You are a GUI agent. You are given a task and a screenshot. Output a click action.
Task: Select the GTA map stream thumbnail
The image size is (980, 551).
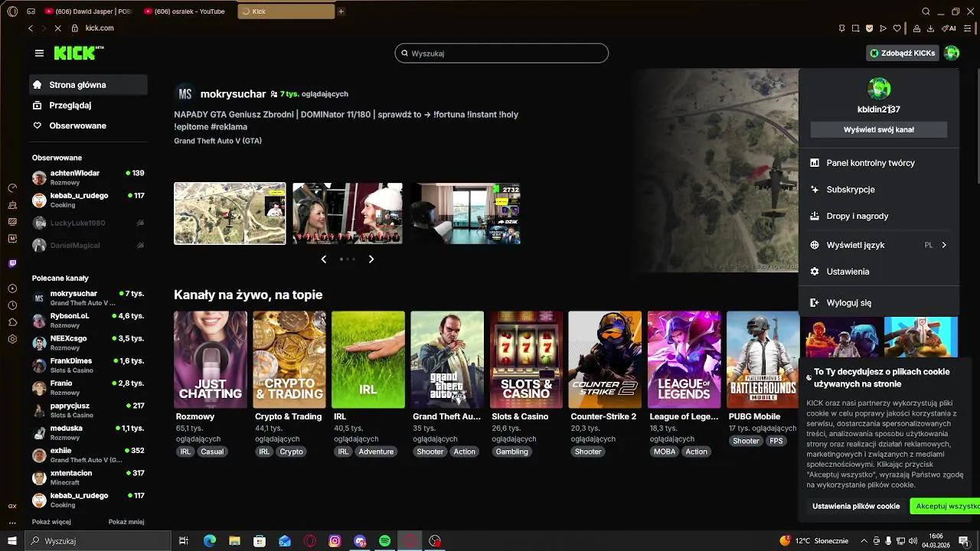230,214
